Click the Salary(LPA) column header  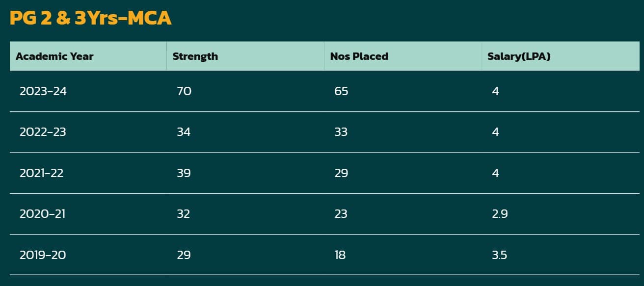pos(519,56)
